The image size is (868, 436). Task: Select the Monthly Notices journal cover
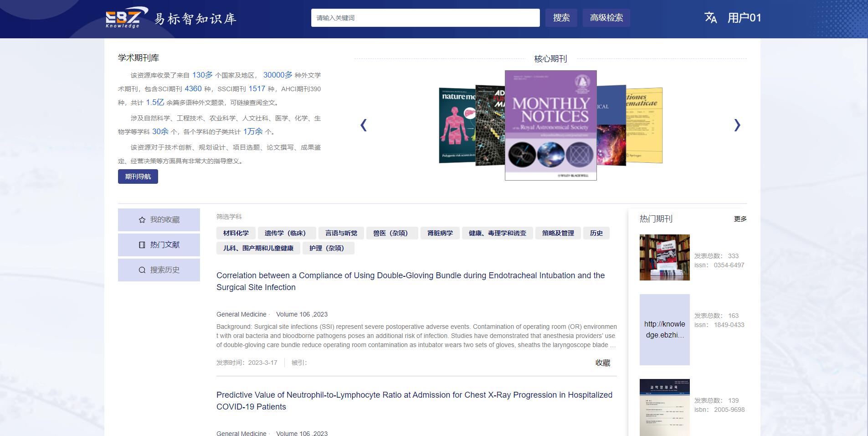(x=550, y=125)
